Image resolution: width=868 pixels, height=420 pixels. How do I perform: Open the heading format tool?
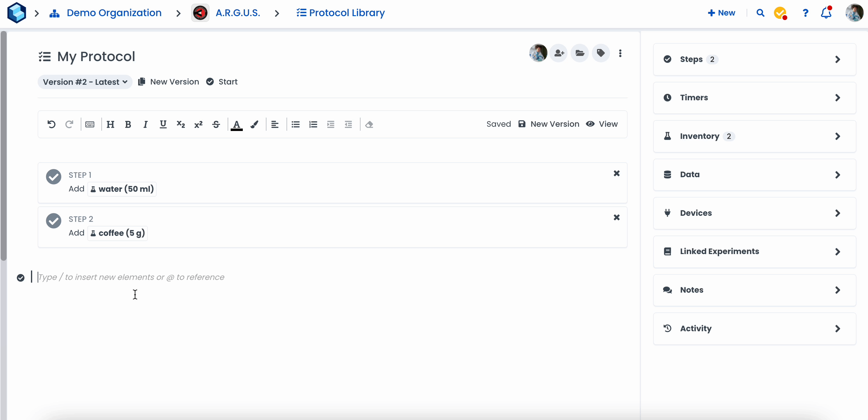[110, 125]
